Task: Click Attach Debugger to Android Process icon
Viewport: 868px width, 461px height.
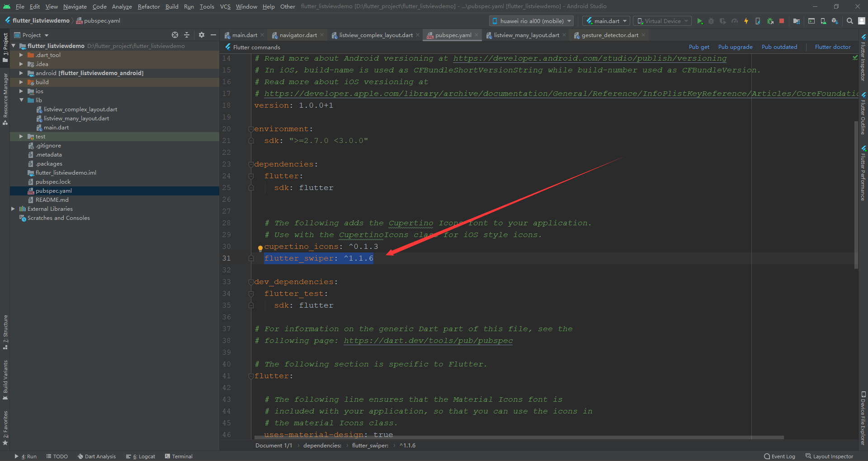Action: [x=770, y=21]
